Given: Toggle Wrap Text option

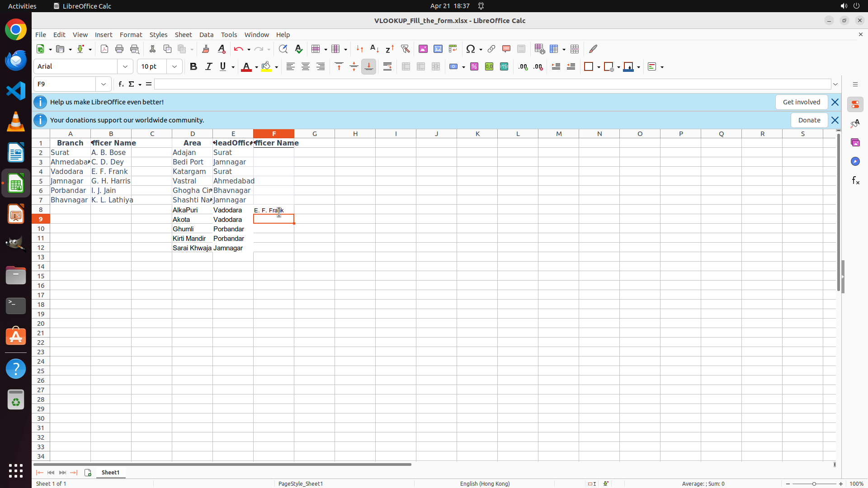Looking at the screenshot, I should (387, 66).
